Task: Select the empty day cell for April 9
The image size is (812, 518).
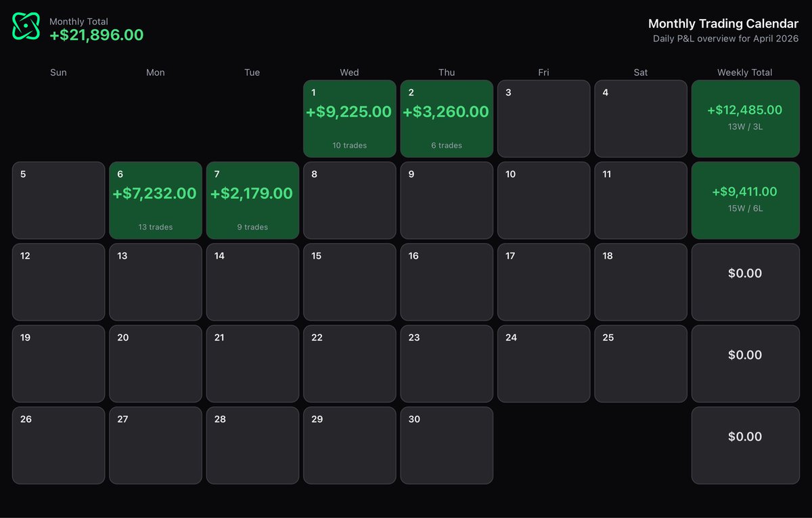Action: [x=447, y=200]
